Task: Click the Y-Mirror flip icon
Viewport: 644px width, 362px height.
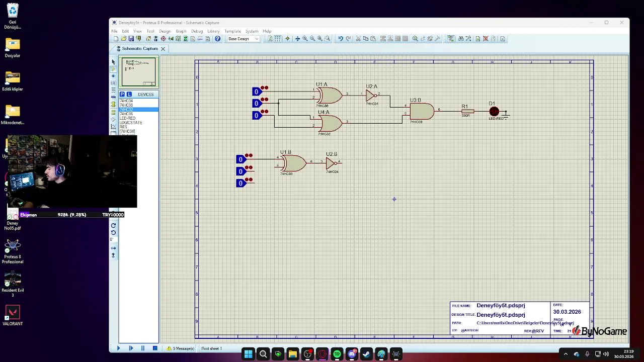Action: click(x=113, y=255)
